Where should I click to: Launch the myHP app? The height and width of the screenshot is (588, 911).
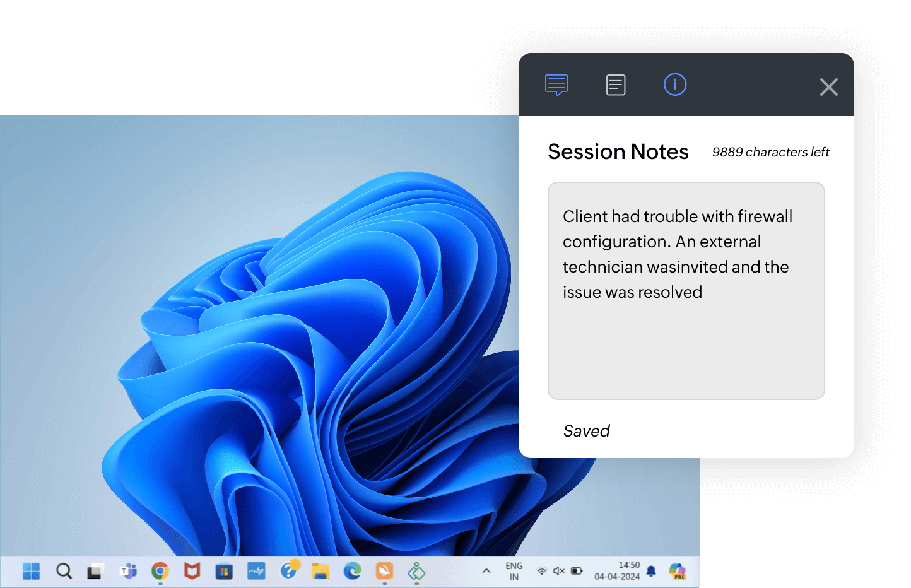click(256, 571)
